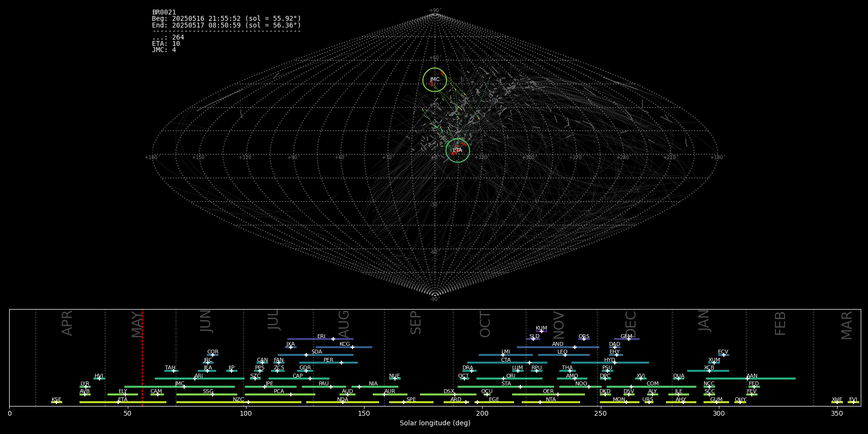The image size is (868, 434).
Task: Select the AND shower bar in the timeline
Action: point(558,347)
